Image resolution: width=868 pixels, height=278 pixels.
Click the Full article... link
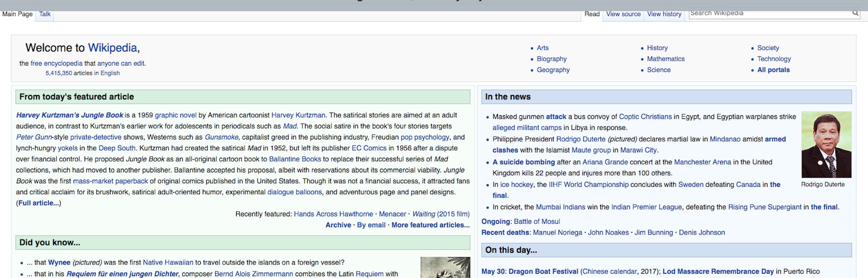39,203
